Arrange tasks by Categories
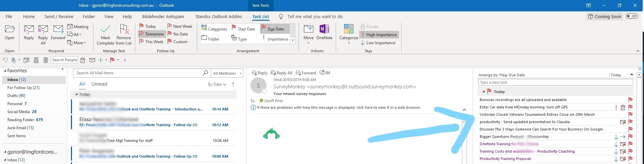 coord(214,29)
